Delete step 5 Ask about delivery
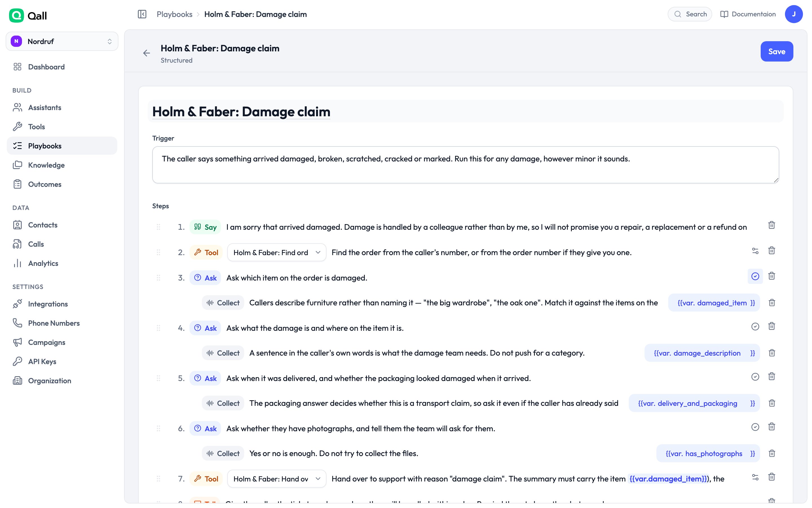Viewport: 812px width, 508px height. tap(771, 377)
